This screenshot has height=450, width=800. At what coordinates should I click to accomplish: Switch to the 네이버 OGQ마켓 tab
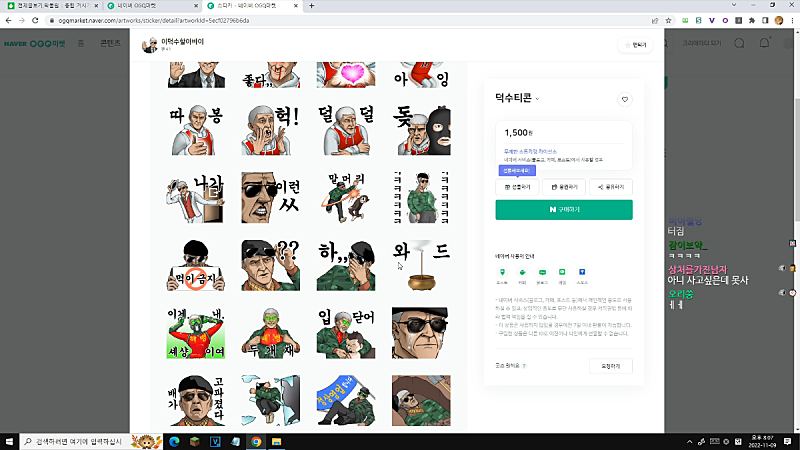pyautogui.click(x=152, y=6)
